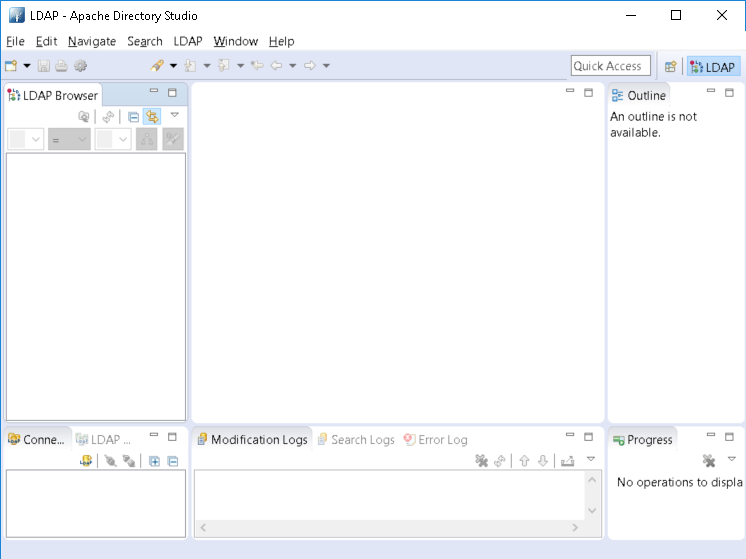Open the Back history dropdown arrow
Image resolution: width=746 pixels, height=559 pixels.
293,66
